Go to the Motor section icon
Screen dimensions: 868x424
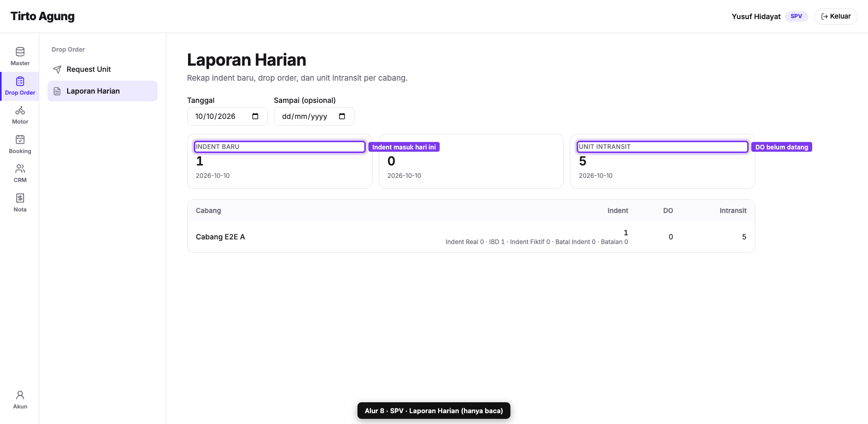tap(20, 111)
